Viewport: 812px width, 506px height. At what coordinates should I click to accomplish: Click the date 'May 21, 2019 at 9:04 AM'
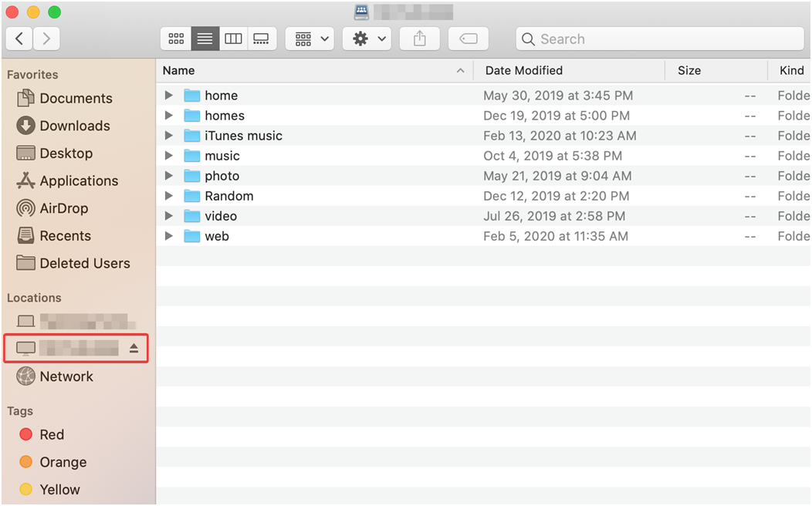coord(557,176)
